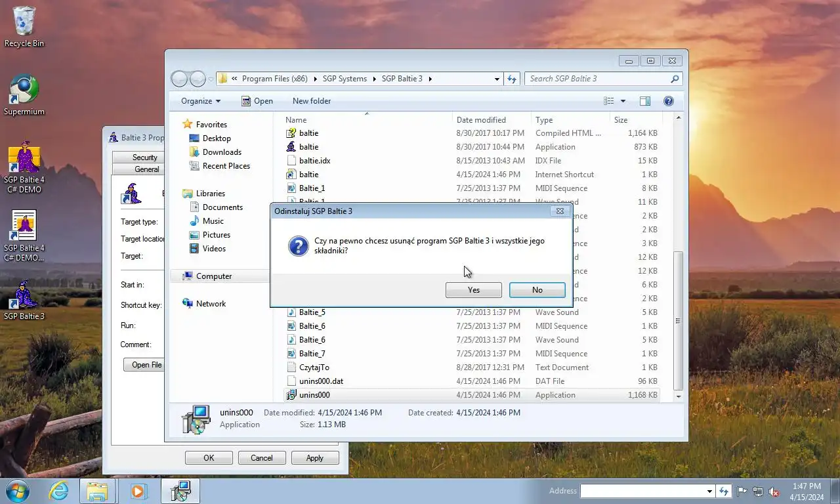Open Documents library
The width and height of the screenshot is (840, 504).
222,207
